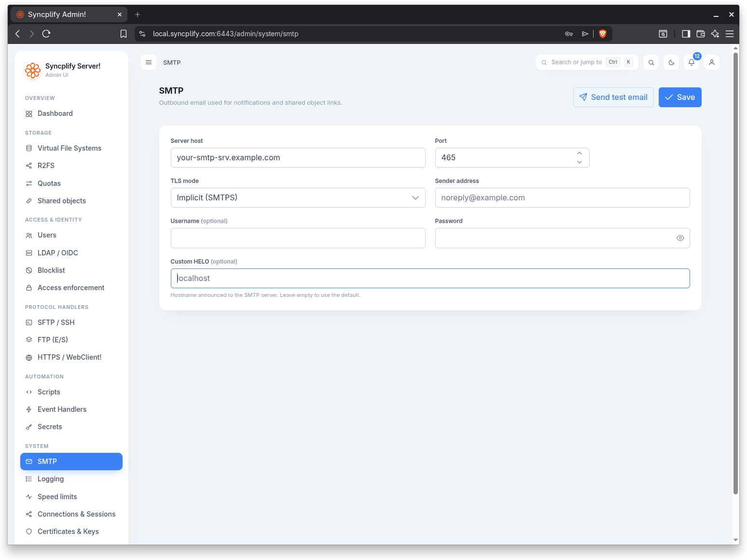This screenshot has width=747, height=560.
Task: Click the Dashboard grid icon
Action: click(29, 114)
